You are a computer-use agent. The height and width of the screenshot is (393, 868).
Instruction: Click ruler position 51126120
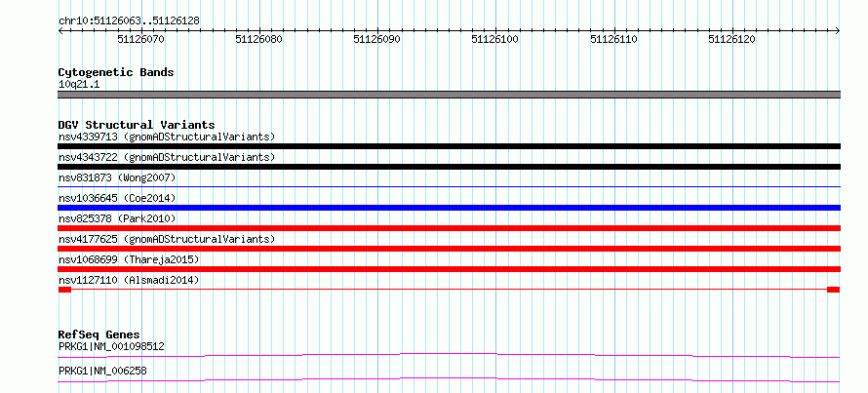pyautogui.click(x=731, y=40)
